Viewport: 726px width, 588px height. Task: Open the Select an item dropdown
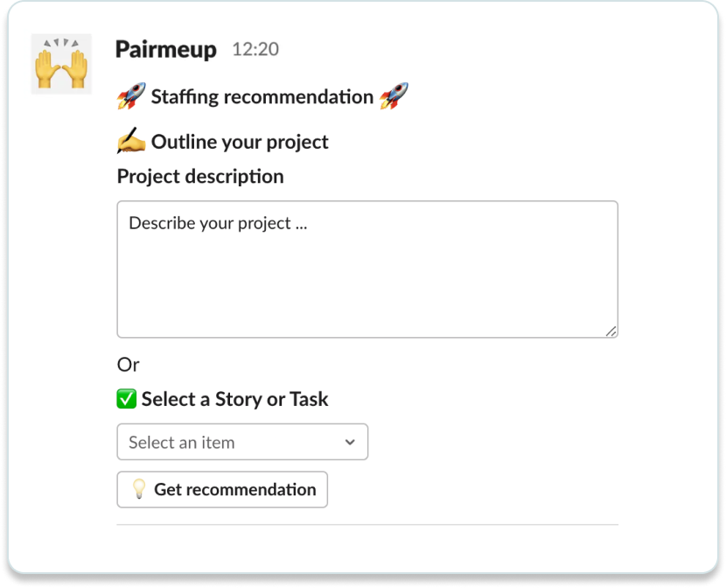[x=242, y=442]
